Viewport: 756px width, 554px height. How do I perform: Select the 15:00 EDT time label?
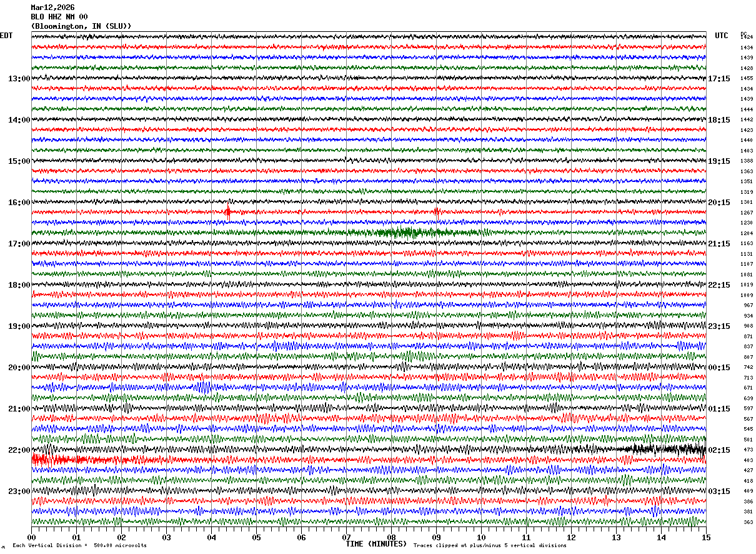click(x=19, y=161)
